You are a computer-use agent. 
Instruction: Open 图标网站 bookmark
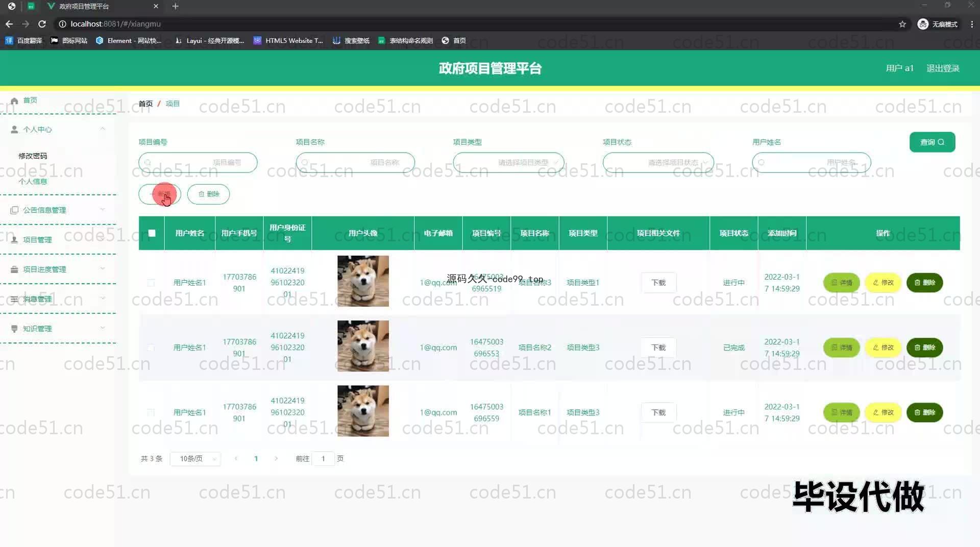tap(69, 40)
